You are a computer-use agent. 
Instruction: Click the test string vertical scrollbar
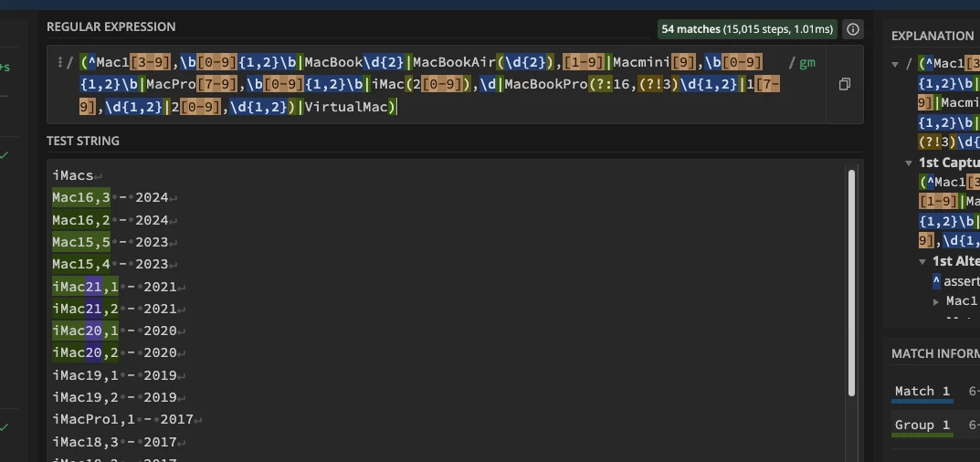click(x=850, y=282)
